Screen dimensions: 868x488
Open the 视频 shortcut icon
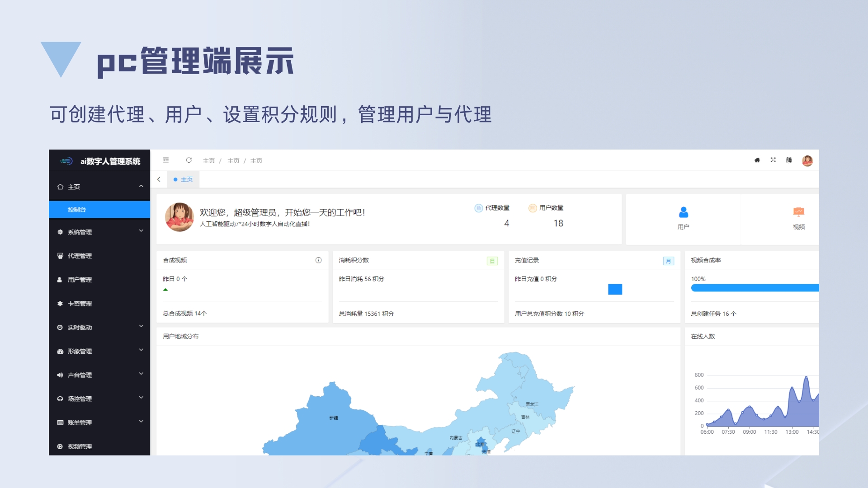798,212
